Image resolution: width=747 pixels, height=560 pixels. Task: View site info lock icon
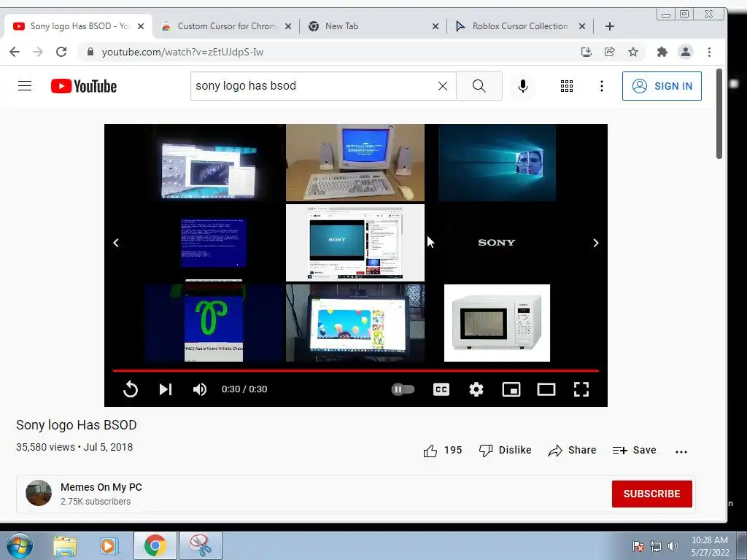tap(90, 52)
